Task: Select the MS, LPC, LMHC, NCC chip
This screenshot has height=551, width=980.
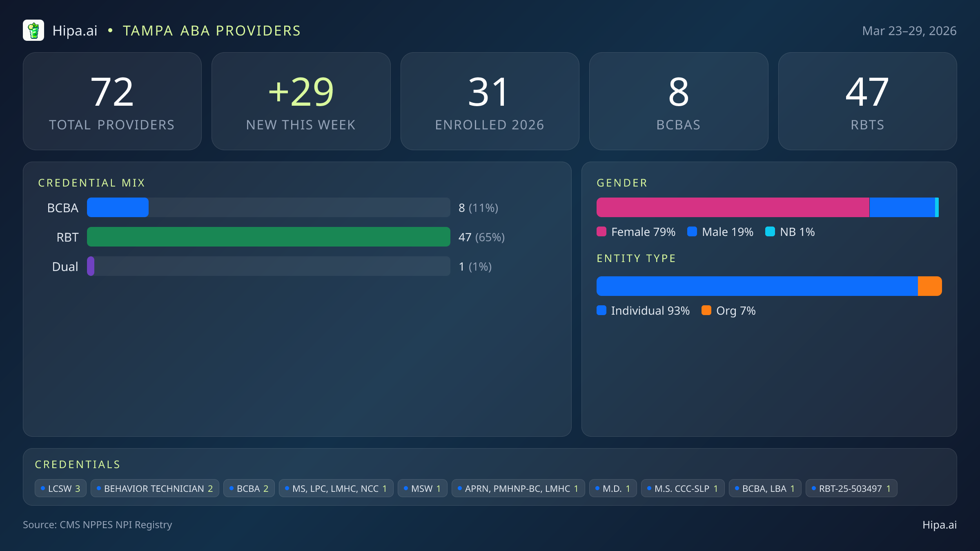Action: click(336, 489)
